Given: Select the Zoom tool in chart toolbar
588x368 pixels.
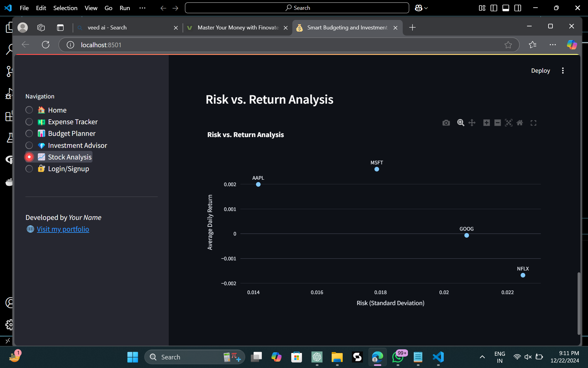Looking at the screenshot, I should pyautogui.click(x=460, y=123).
